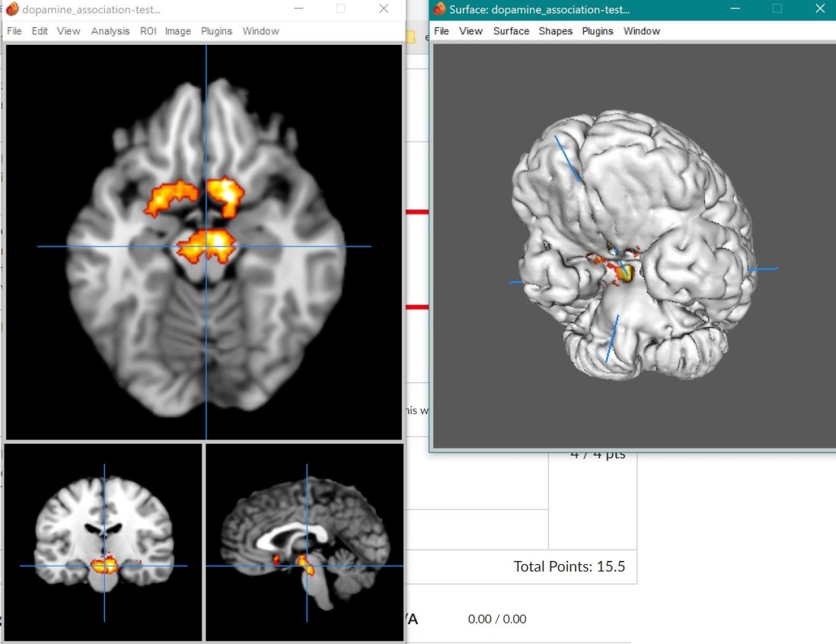836x644 pixels.
Task: Close the Surface window
Action: click(819, 9)
